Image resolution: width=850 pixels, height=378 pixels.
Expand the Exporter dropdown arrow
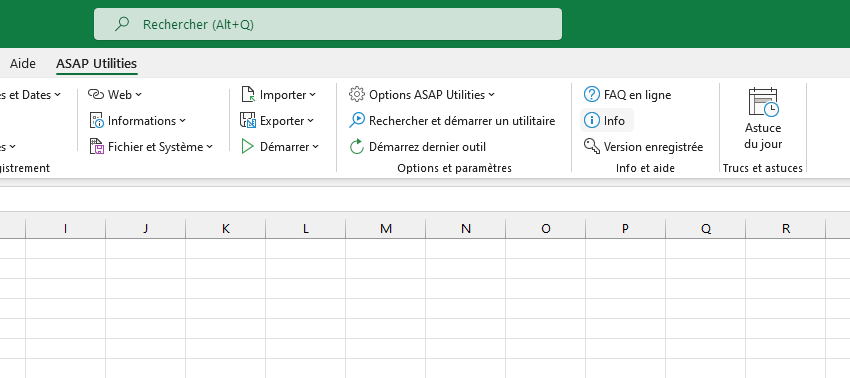(311, 121)
